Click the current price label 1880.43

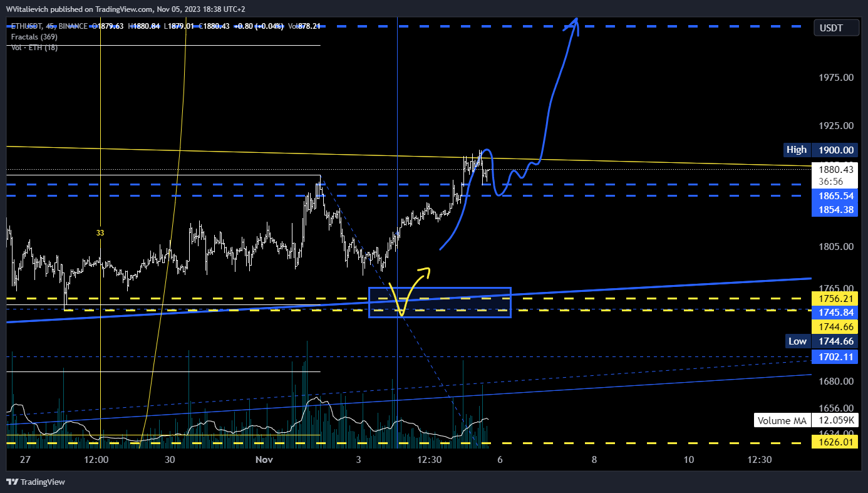[x=835, y=169]
